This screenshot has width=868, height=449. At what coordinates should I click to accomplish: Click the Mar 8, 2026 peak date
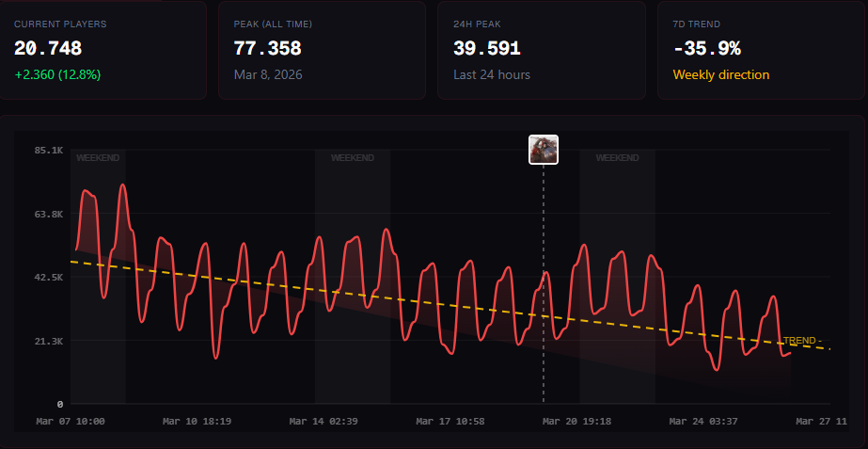tap(268, 75)
